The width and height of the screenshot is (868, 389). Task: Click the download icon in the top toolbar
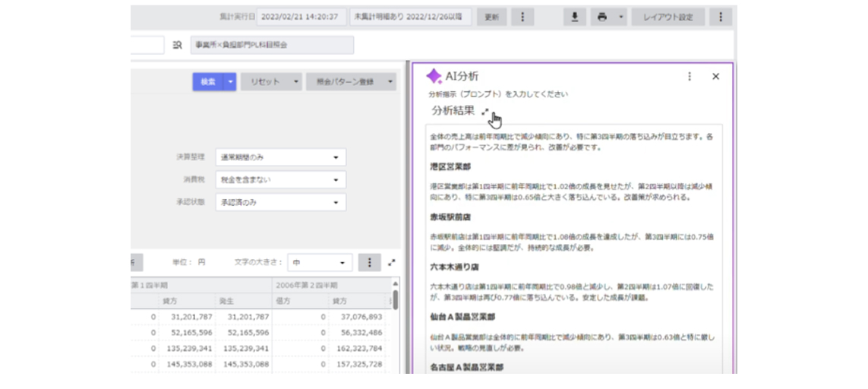click(x=575, y=17)
